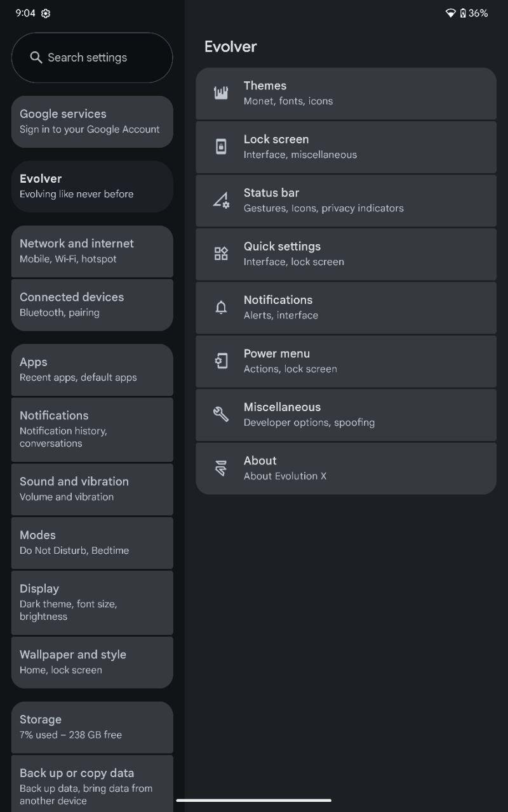
Task: Click the Search settings field
Action: click(92, 58)
